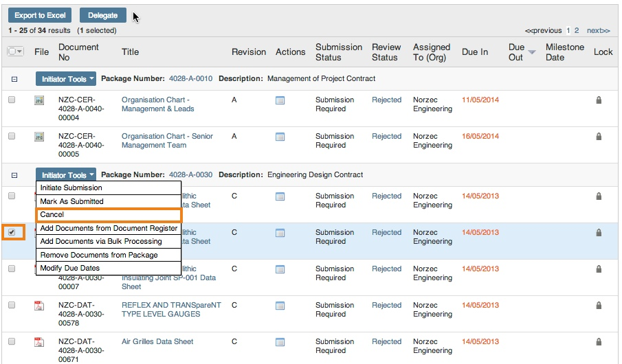Go to the next results page

598,30
